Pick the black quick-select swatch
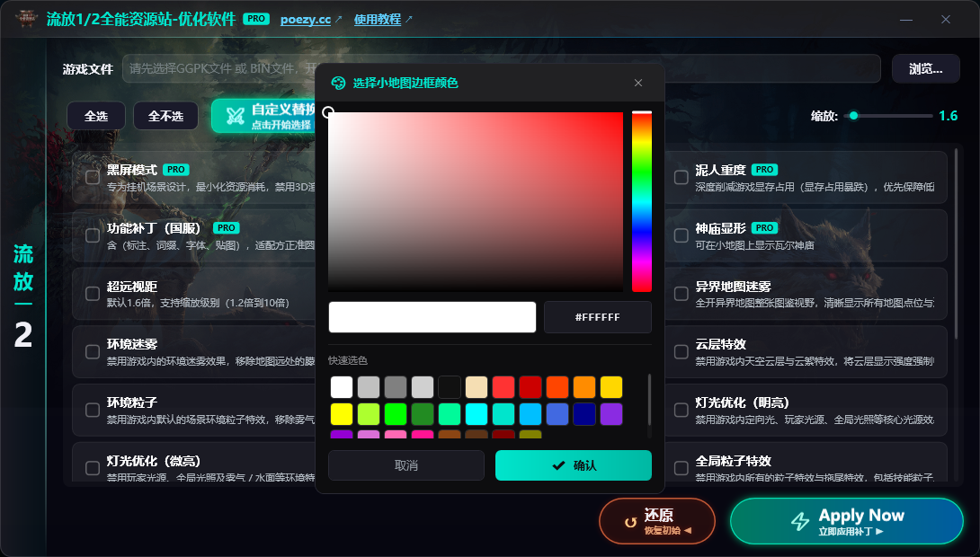Image resolution: width=980 pixels, height=557 pixels. point(450,387)
